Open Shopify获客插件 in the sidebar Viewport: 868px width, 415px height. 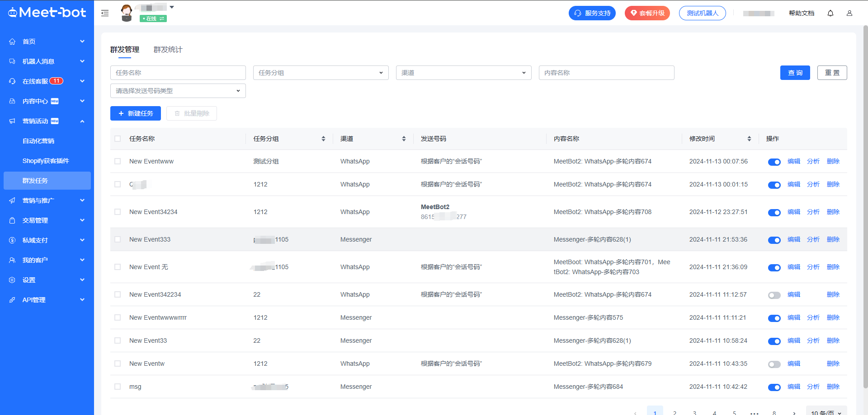click(46, 161)
